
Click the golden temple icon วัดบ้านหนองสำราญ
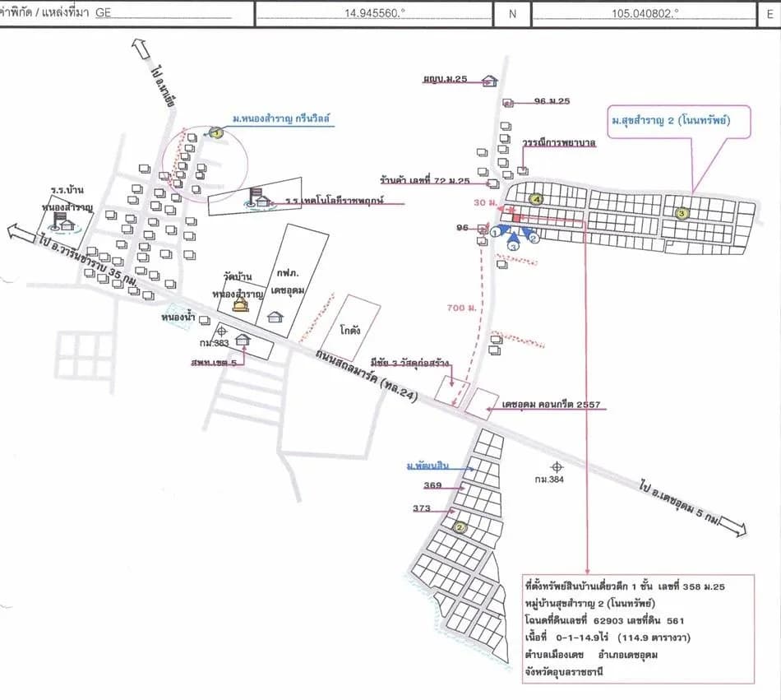click(241, 304)
